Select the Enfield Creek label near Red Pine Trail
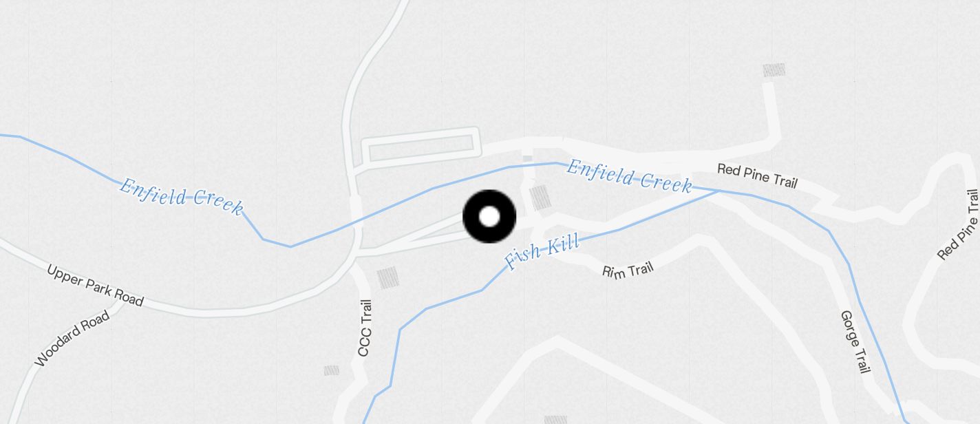 click(x=629, y=176)
